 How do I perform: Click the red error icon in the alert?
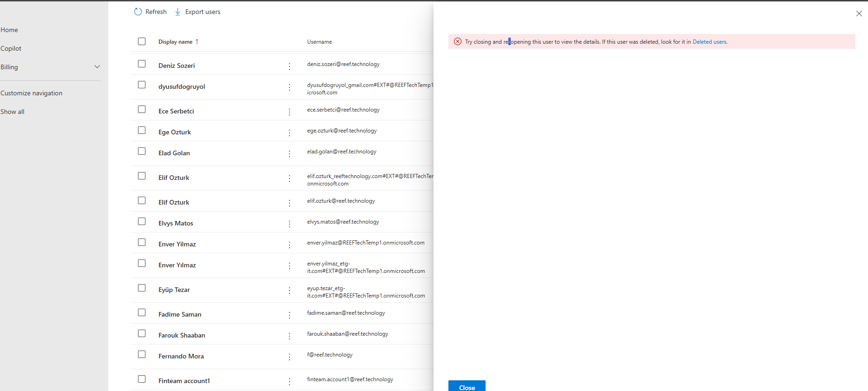click(458, 41)
